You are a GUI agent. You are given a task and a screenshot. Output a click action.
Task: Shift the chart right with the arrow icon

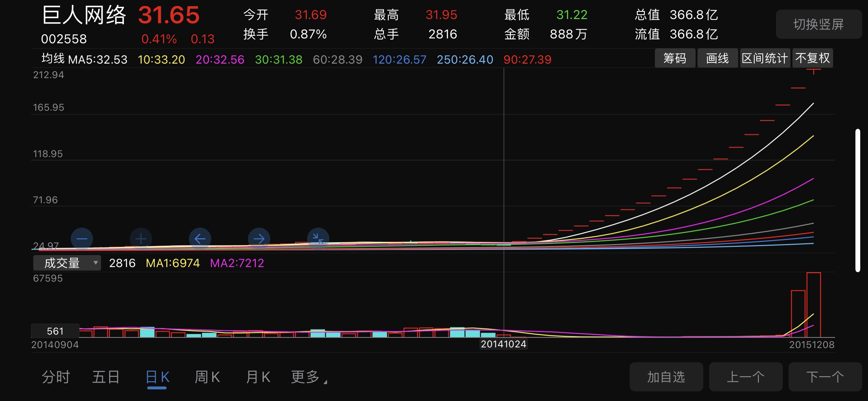[259, 239]
